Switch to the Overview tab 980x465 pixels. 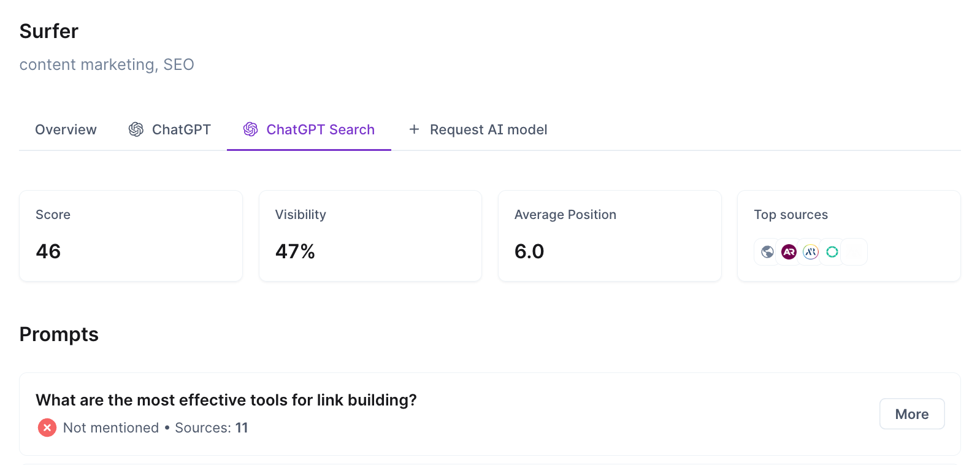[x=66, y=129]
